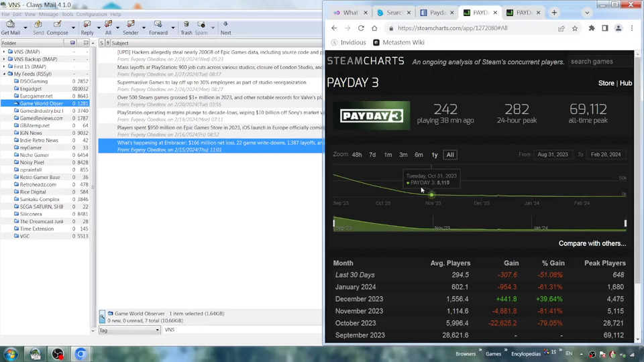644x362 pixels.
Task: Reload the SteamCharts page
Action: point(361,28)
